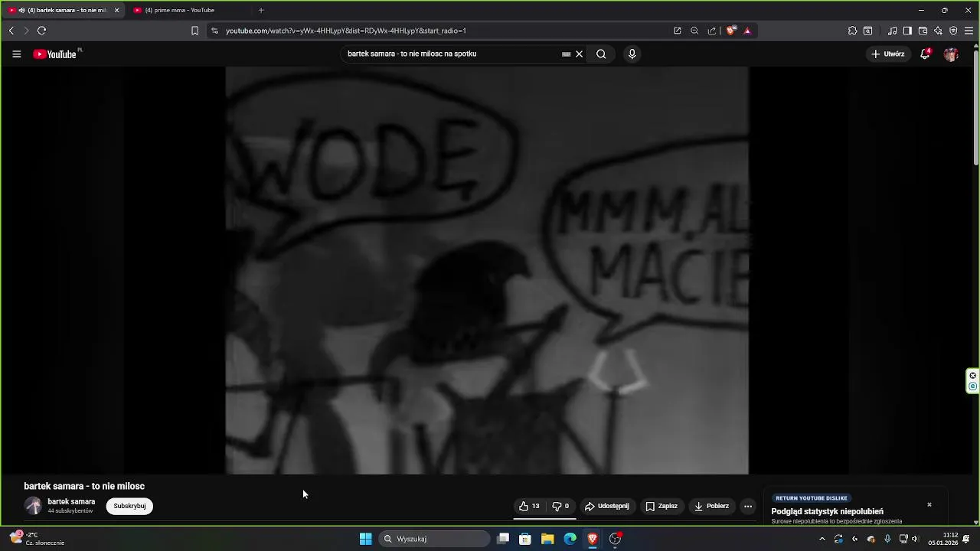Download video with Pobierz button
Image resolution: width=980 pixels, height=551 pixels.
tap(712, 506)
